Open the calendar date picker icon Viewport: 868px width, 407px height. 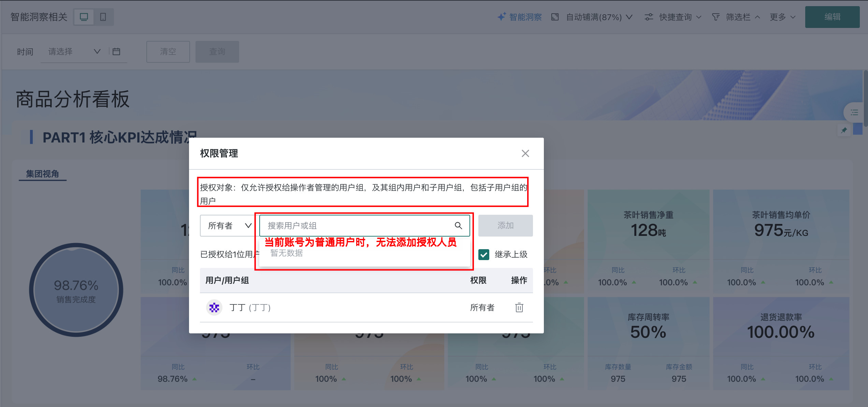[x=116, y=51]
